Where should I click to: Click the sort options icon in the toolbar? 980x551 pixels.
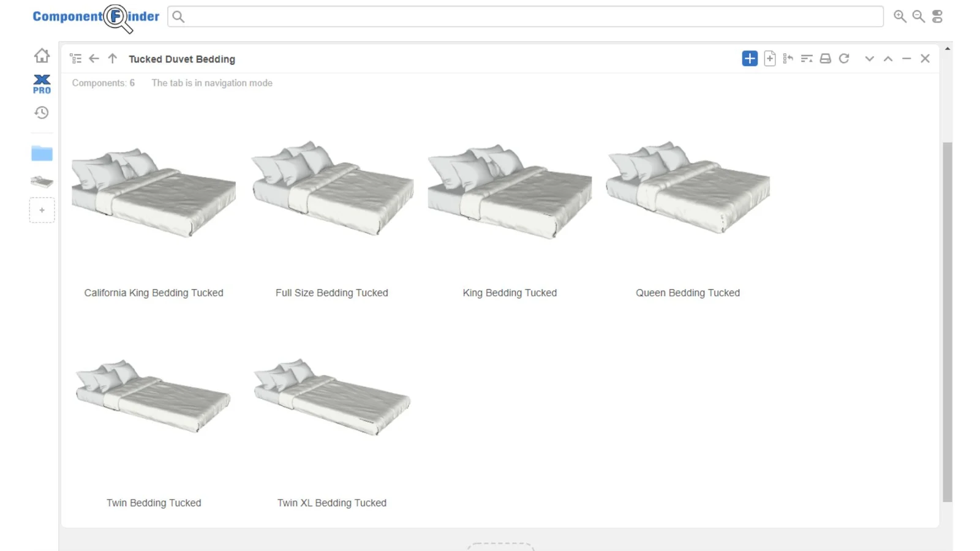807,58
